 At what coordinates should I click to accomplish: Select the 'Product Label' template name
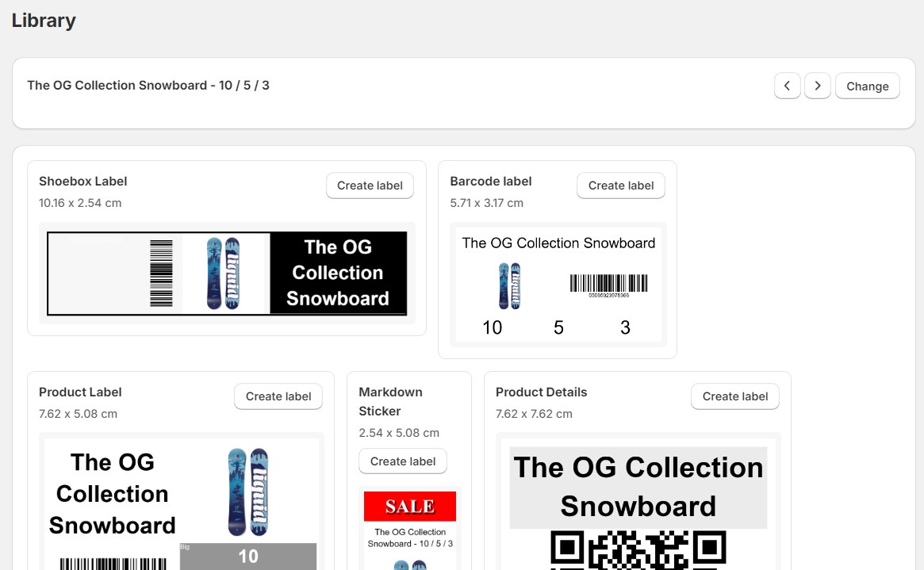(x=80, y=392)
